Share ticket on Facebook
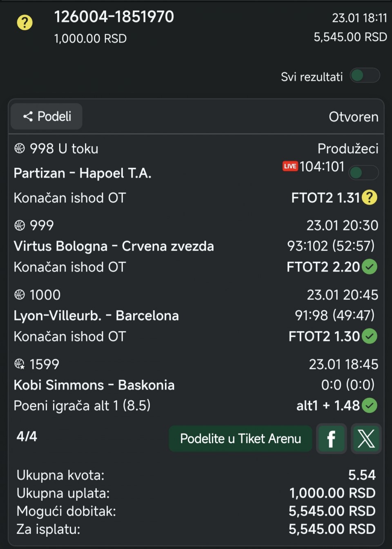 [x=331, y=439]
